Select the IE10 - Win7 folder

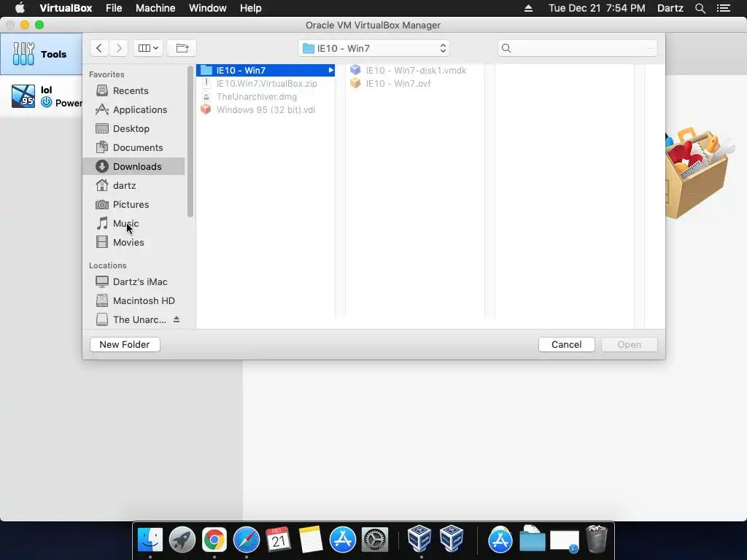click(266, 70)
